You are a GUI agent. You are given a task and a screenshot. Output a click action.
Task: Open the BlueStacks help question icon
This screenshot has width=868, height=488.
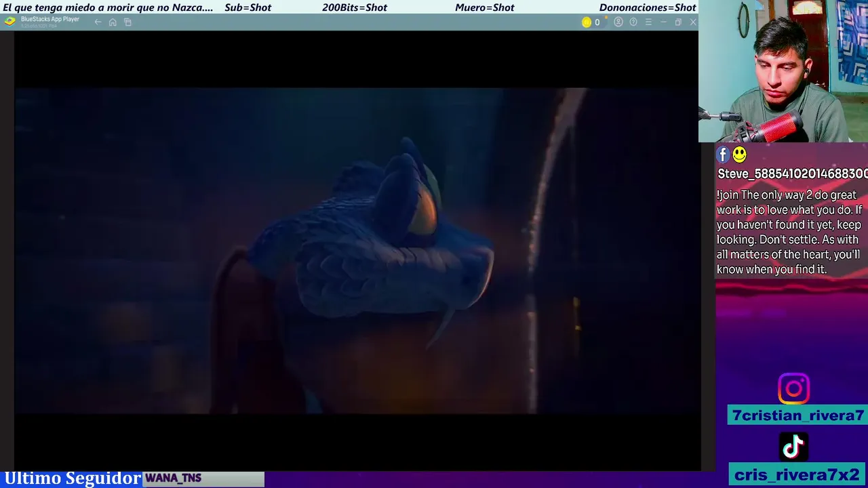point(633,22)
